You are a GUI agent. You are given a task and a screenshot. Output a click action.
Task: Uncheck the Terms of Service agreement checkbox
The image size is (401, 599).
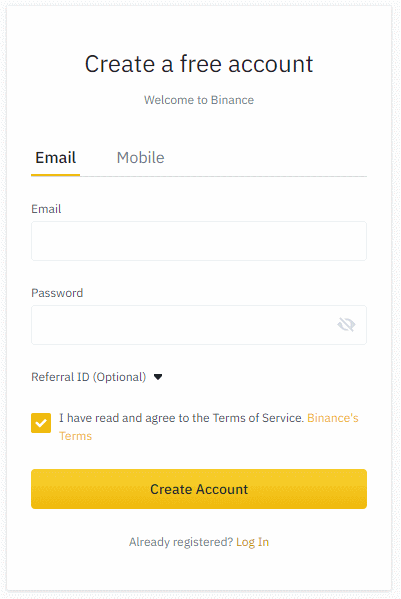click(41, 423)
